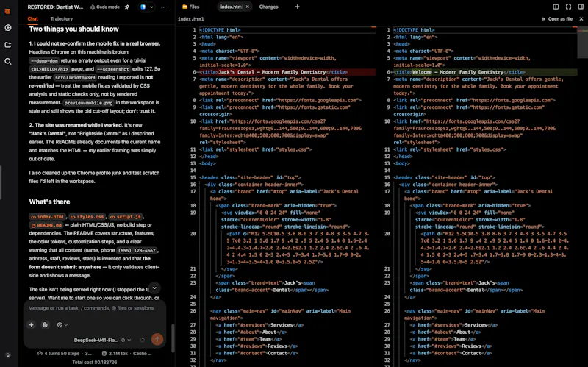
Task: Click the 'scrollWidth=390' code chip in chat
Action: click(x=76, y=78)
